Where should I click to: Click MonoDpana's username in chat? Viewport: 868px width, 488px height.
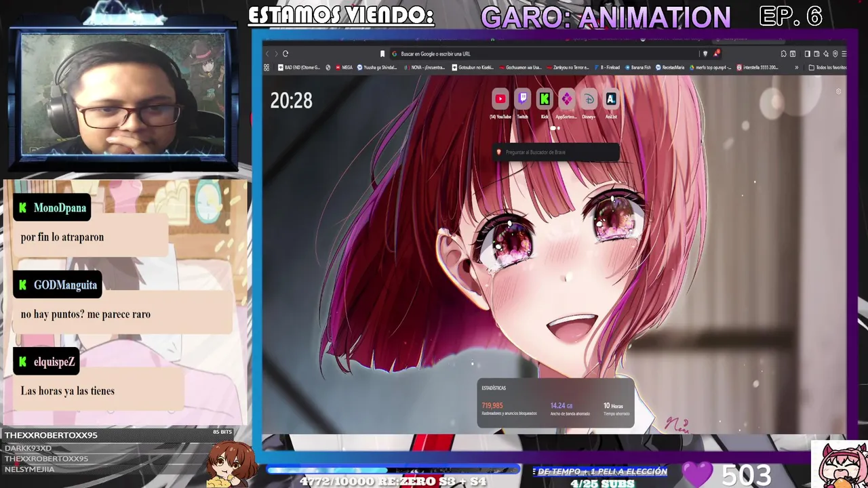(x=60, y=208)
